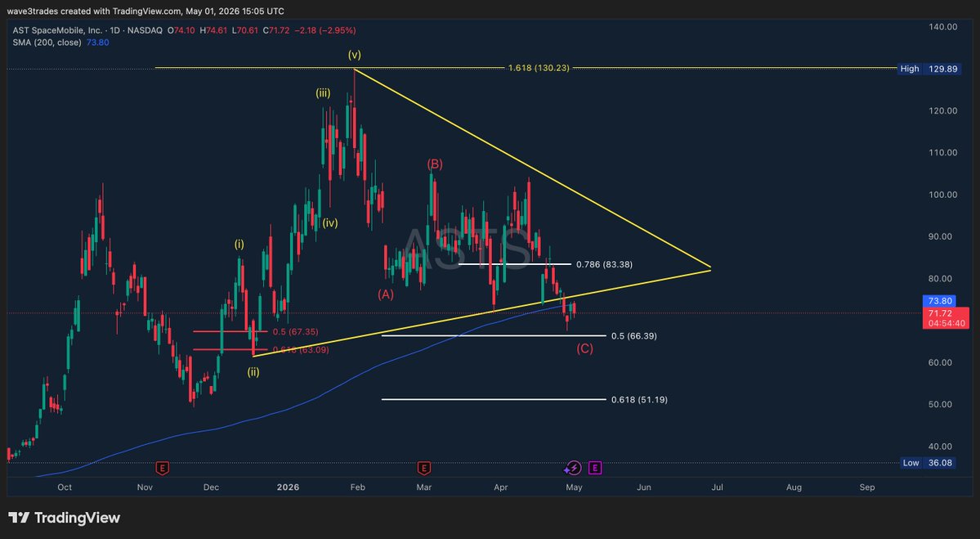Viewport: 980px width, 539px height.
Task: Click 2026 on the time axis
Action: pyautogui.click(x=289, y=487)
